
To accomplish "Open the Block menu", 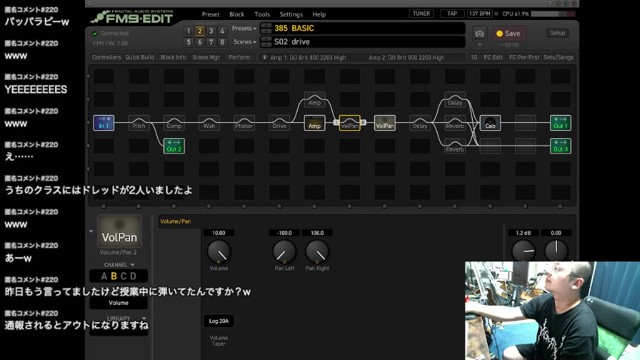I will [x=237, y=14].
